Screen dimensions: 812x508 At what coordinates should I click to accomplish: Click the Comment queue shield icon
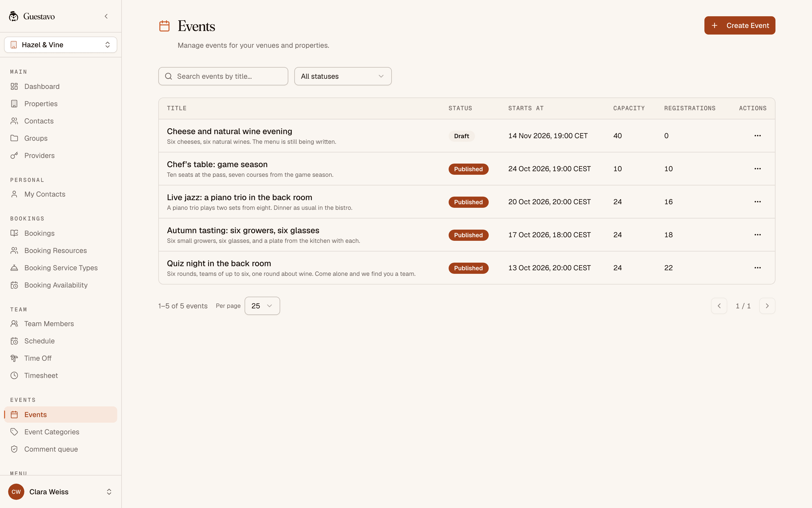tap(14, 449)
